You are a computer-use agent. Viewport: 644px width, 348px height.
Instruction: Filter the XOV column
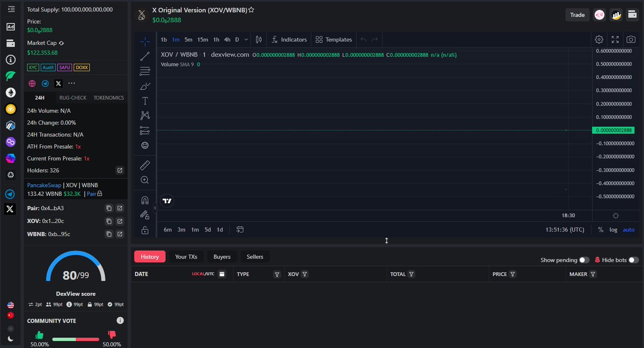coord(305,274)
